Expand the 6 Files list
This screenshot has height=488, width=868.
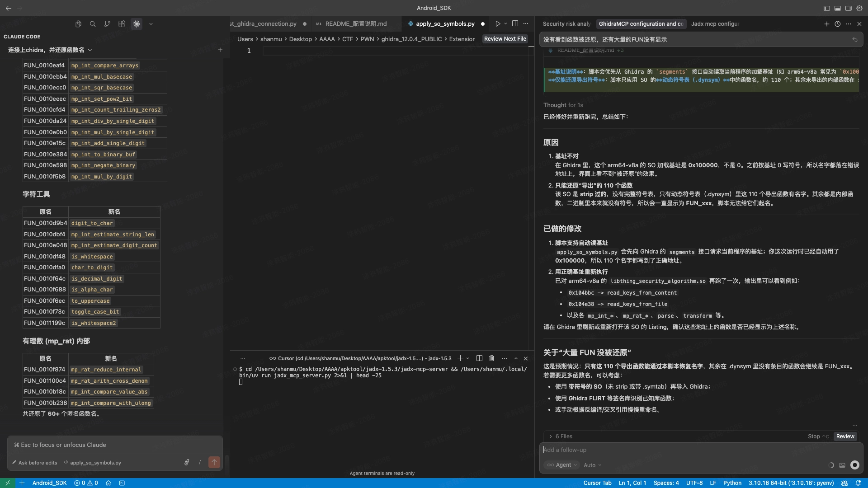click(561, 436)
